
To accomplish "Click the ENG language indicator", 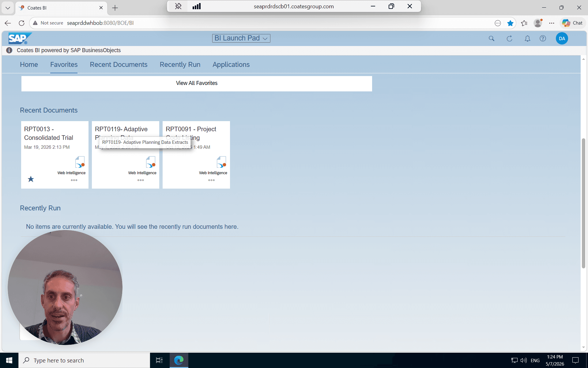I will click(535, 361).
